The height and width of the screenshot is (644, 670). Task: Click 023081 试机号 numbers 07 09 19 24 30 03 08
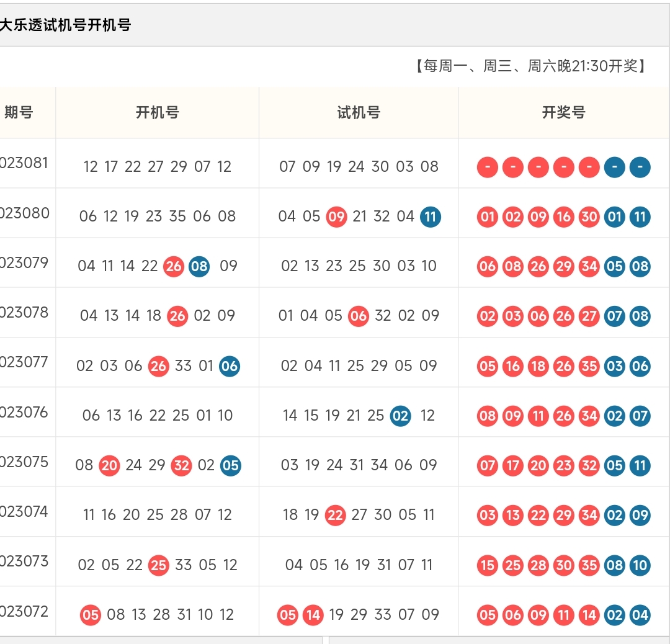(x=359, y=167)
